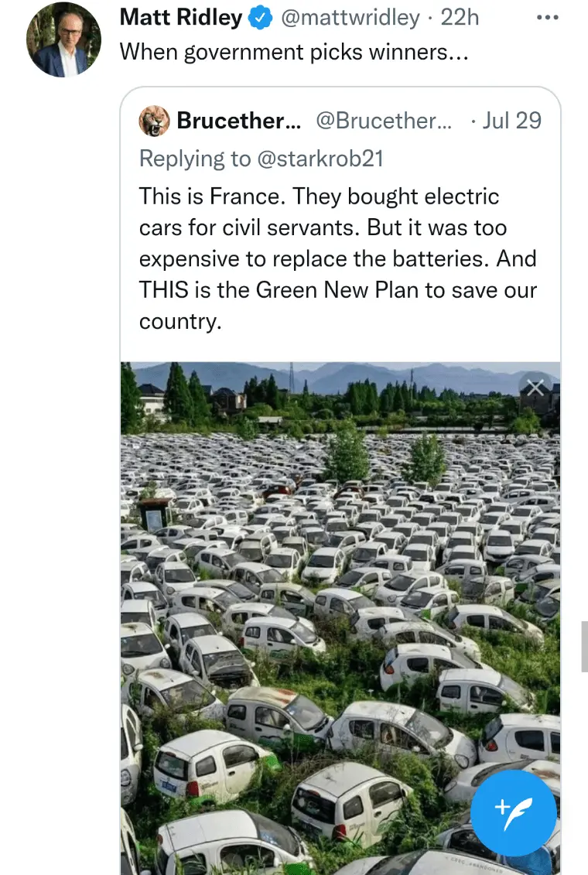Tap the 'expensive to replace the batteries' line

coord(337,258)
